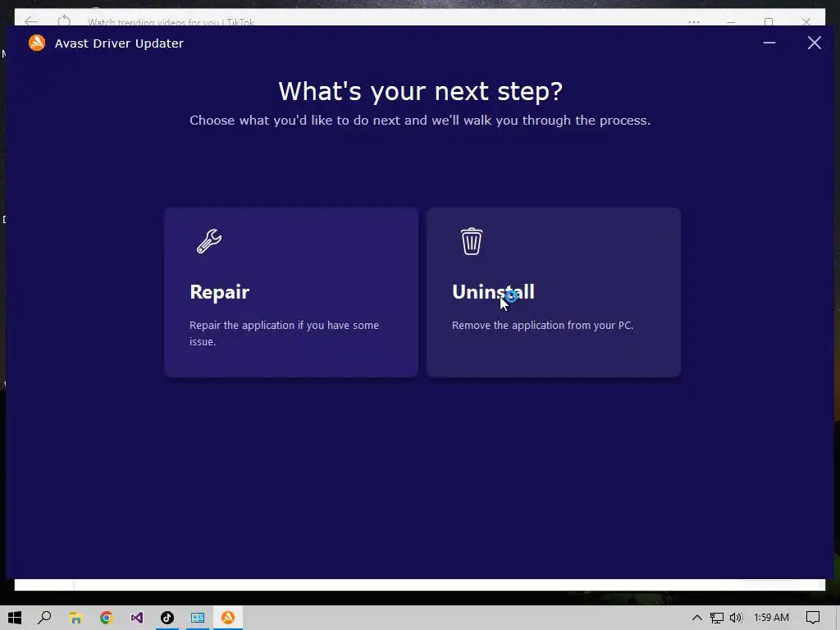Show hidden system tray icons
This screenshot has height=630, width=840.
(x=697, y=618)
